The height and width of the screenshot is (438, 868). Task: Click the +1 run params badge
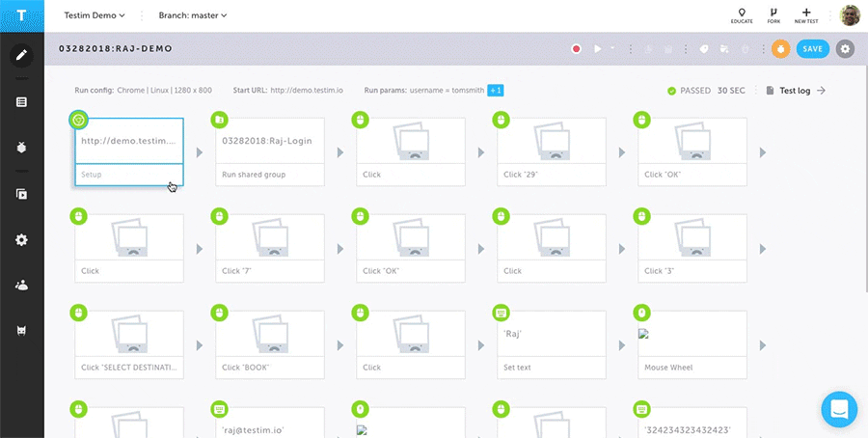coord(496,91)
